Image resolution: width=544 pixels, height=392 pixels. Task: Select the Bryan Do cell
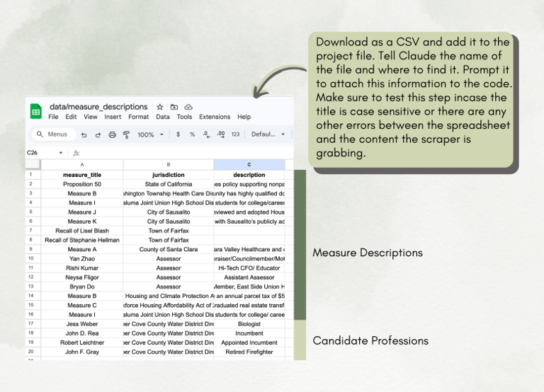coord(82,287)
